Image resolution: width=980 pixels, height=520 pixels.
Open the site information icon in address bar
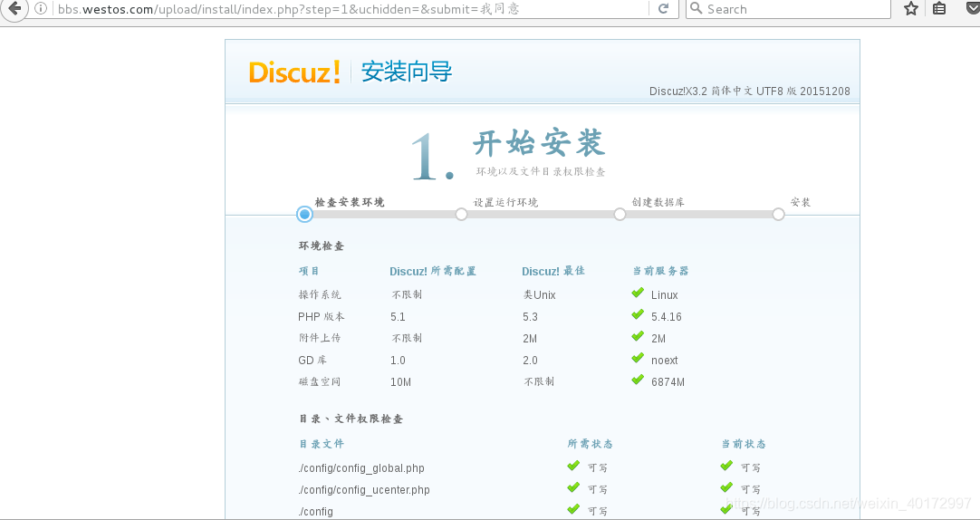[41, 9]
